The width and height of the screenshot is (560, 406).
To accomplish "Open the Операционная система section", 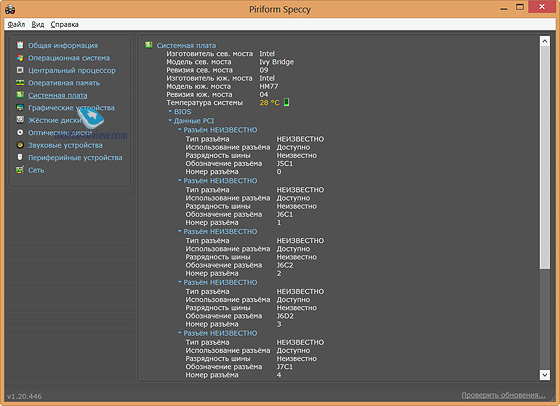I will point(69,58).
